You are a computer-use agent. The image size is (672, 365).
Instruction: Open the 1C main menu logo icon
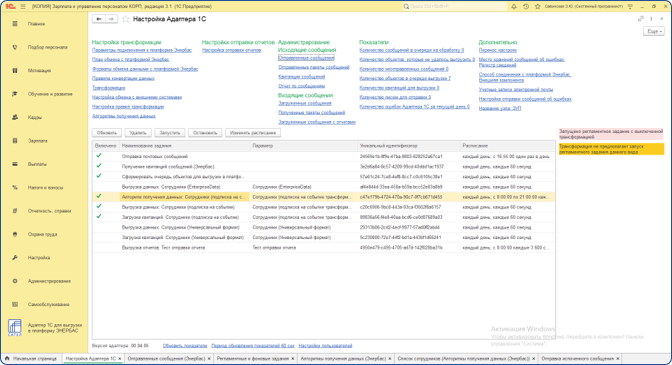11,6
